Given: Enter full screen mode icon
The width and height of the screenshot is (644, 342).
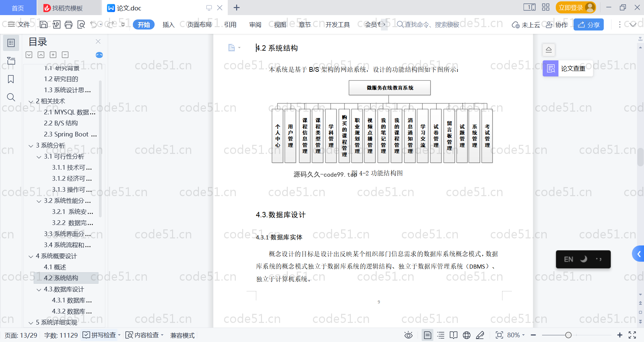Looking at the screenshot, I should pyautogui.click(x=632, y=335).
